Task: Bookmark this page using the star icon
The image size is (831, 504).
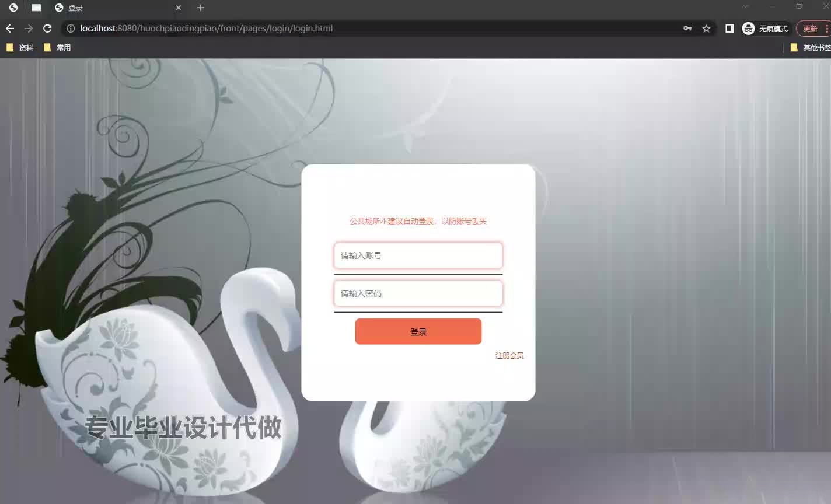Action: 706,28
